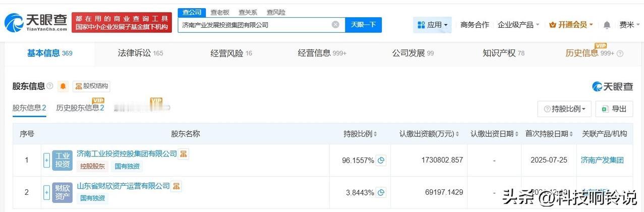Open notifications with the bell icon in the header

pyautogui.click(x=607, y=25)
